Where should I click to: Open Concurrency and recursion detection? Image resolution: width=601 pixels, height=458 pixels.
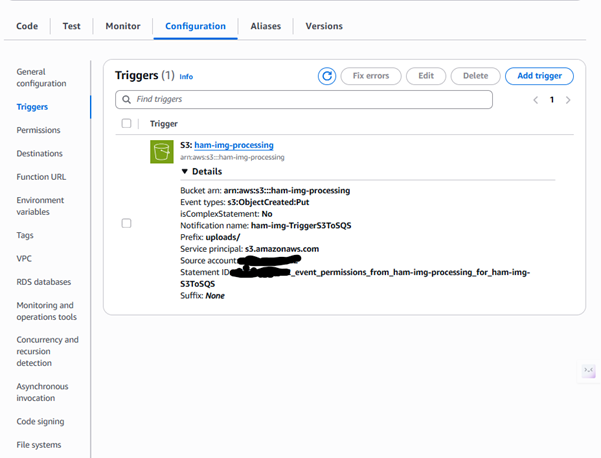tap(47, 351)
